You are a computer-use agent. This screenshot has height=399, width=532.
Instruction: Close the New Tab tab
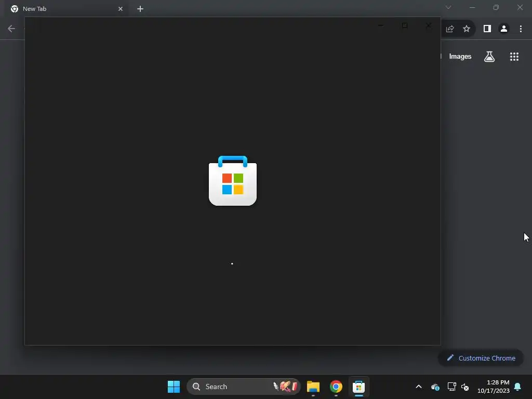point(121,9)
